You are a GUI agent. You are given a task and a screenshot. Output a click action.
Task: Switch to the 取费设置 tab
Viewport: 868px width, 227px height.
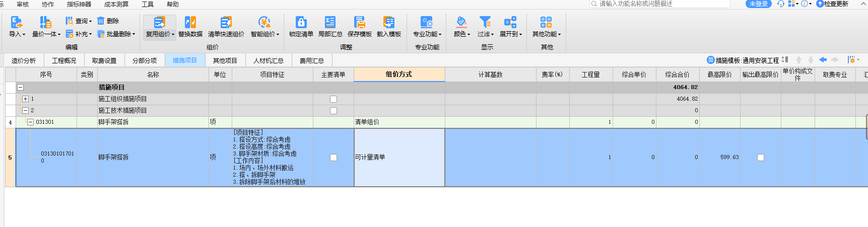pos(104,60)
